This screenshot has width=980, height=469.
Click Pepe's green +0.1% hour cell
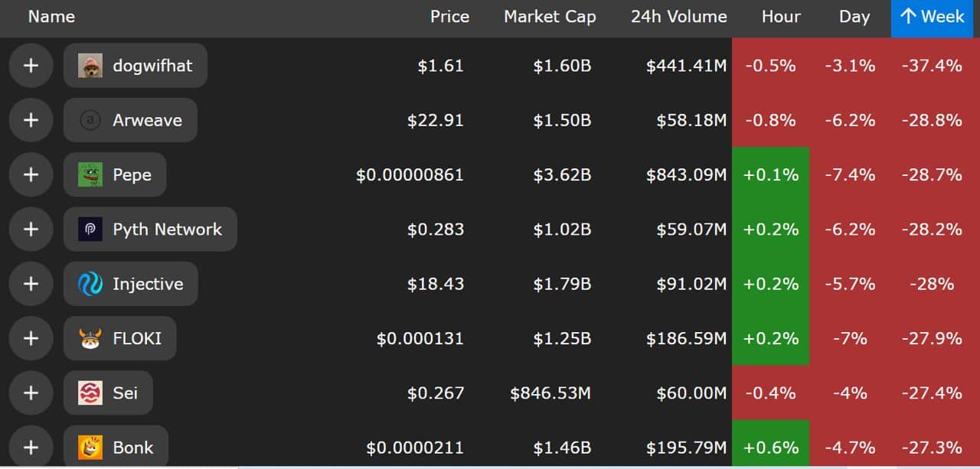tap(770, 174)
